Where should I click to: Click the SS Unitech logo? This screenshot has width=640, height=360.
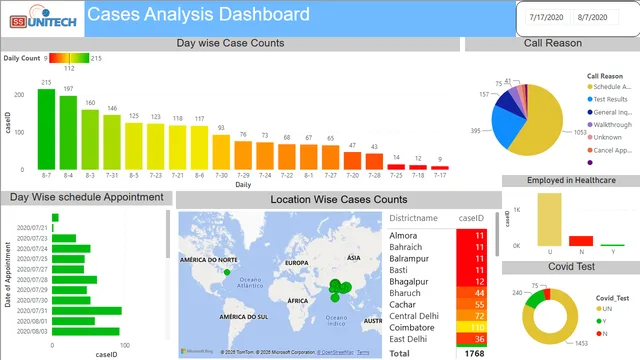coord(43,18)
